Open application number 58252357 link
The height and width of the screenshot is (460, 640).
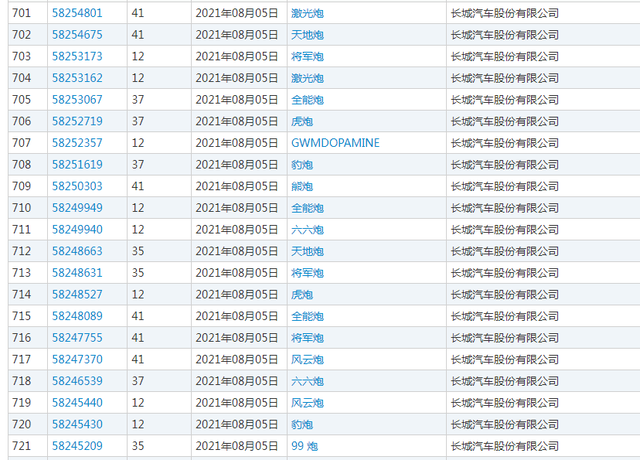[x=77, y=143]
